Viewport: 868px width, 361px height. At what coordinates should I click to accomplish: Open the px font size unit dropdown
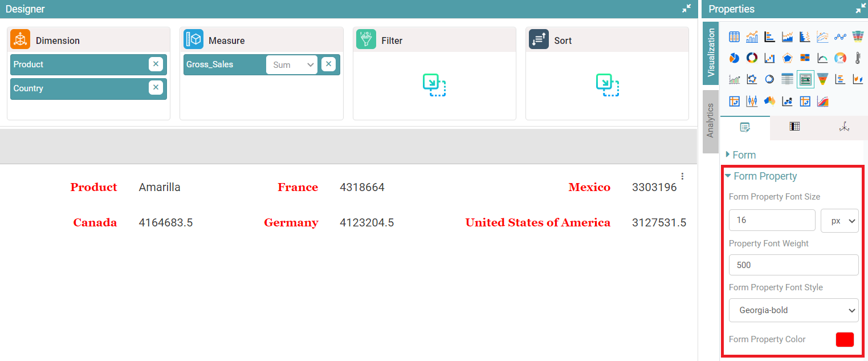coord(840,221)
